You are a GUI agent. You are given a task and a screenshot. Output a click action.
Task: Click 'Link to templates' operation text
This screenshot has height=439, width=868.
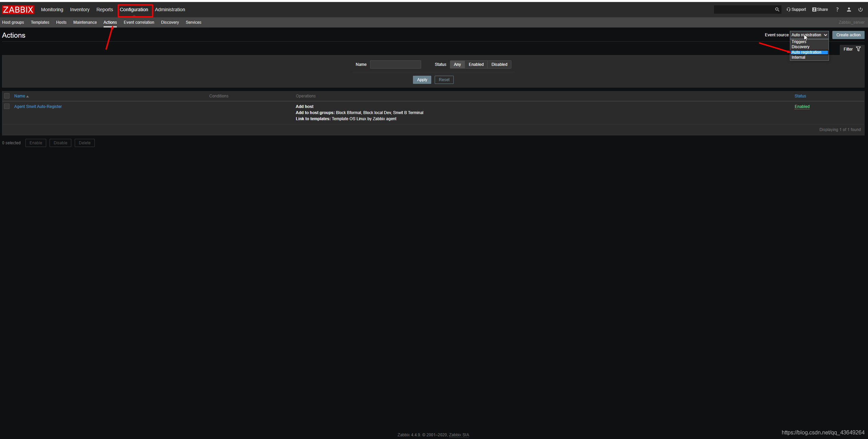coord(313,119)
